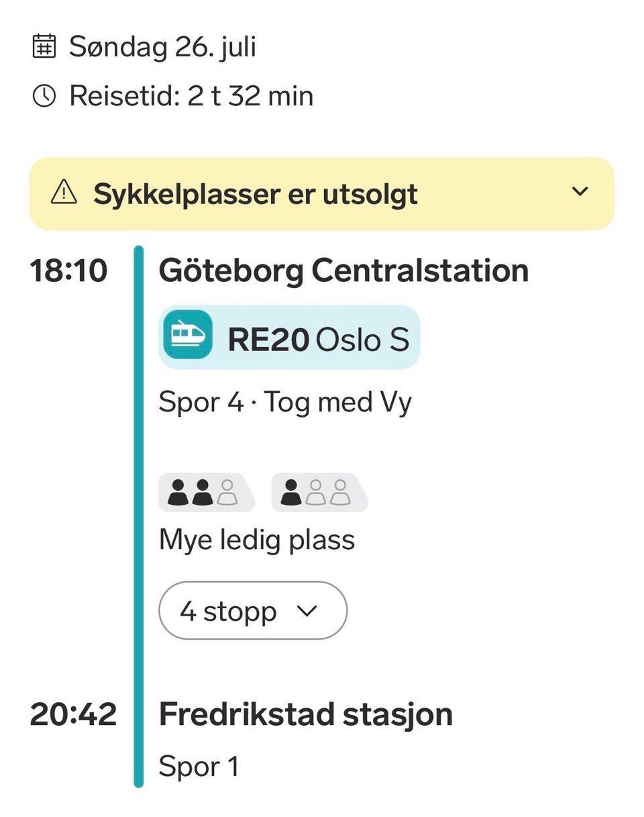The image size is (644, 817).
Task: Click the chevron inside the 4 stopp pill
Action: [x=307, y=611]
